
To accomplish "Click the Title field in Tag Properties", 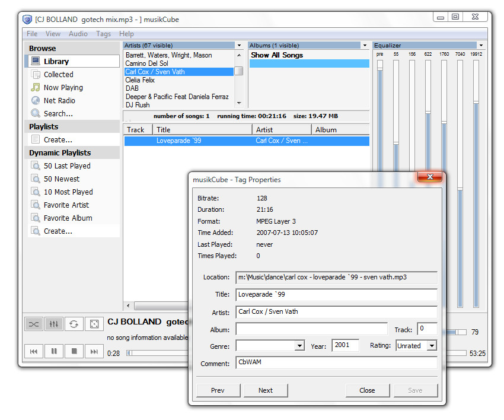I will point(336,295).
